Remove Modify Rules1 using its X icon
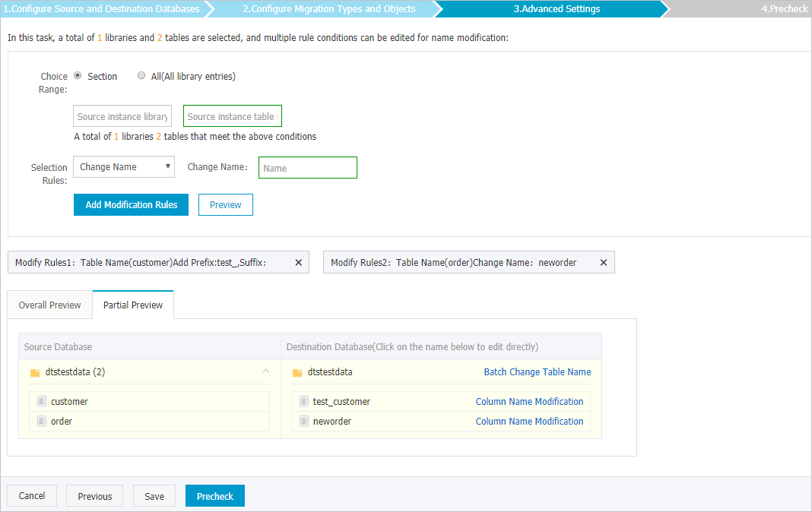812x512 pixels. pos(298,262)
